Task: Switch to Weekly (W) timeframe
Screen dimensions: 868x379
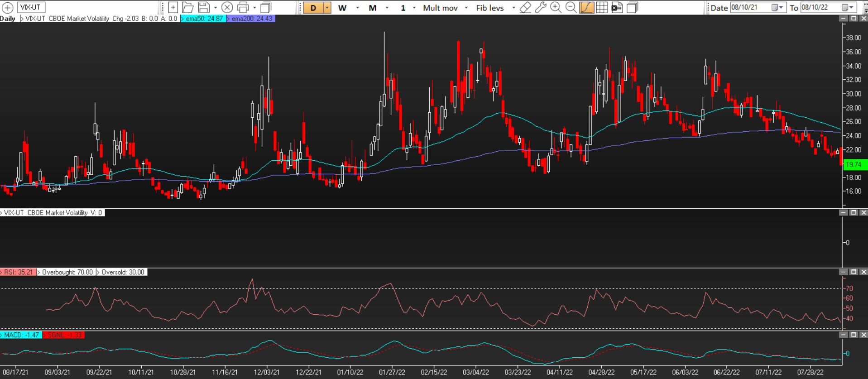Action: (x=342, y=8)
